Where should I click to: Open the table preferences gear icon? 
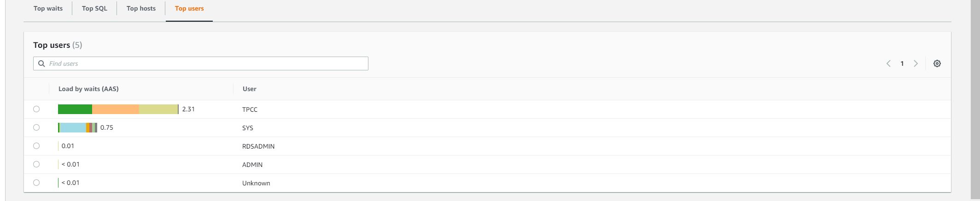pyautogui.click(x=937, y=63)
